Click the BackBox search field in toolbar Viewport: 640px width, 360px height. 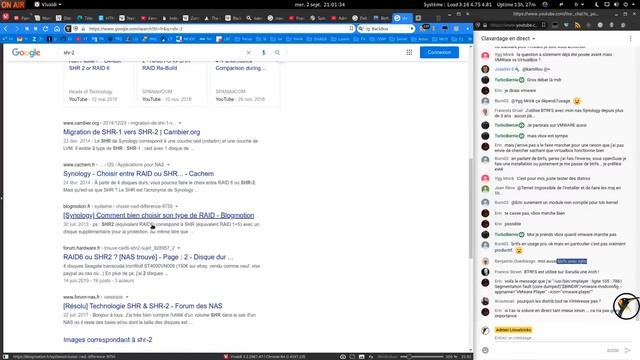tap(387, 29)
